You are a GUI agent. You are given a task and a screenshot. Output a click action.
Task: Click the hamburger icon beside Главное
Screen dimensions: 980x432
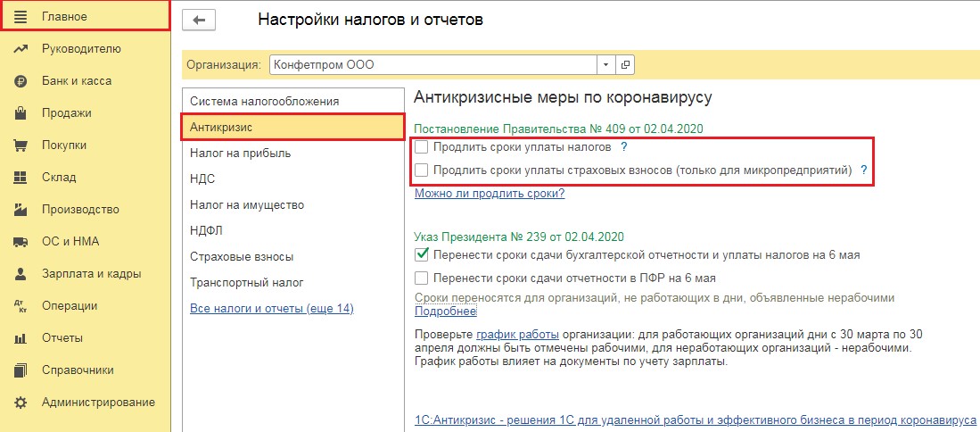(x=21, y=16)
